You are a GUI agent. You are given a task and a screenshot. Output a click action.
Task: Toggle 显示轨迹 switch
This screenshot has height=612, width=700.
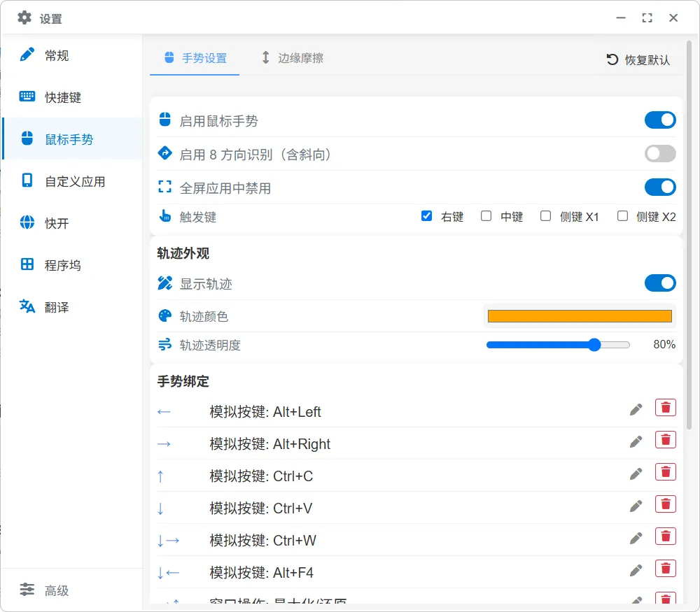point(660,283)
